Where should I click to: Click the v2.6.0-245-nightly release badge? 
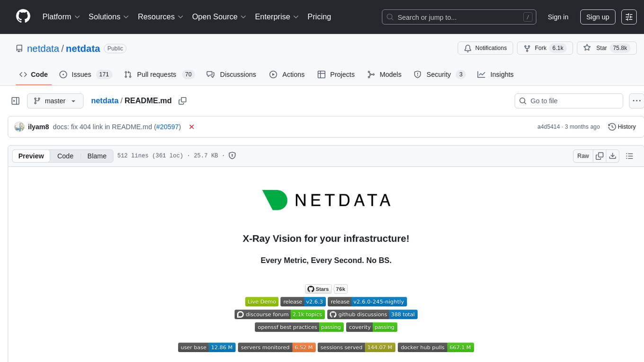coord(367,302)
